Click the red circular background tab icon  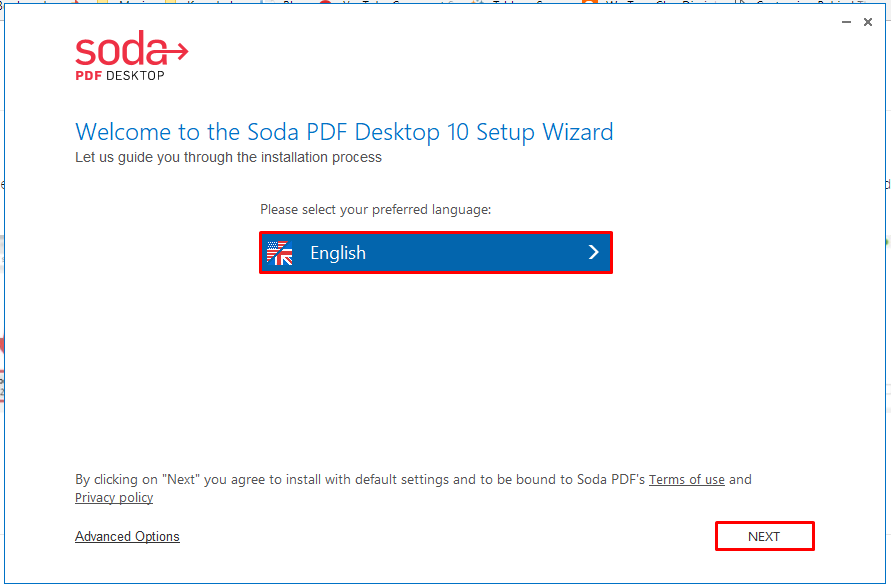point(326,2)
